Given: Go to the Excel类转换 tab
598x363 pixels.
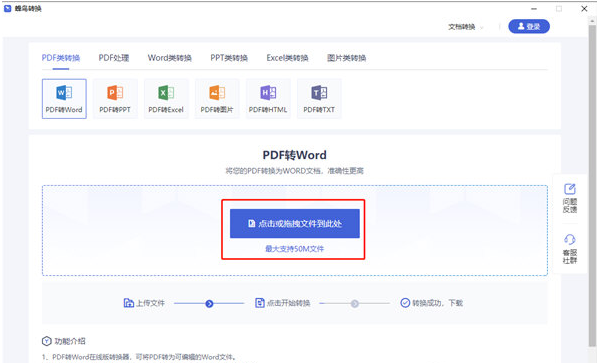Looking at the screenshot, I should [287, 58].
